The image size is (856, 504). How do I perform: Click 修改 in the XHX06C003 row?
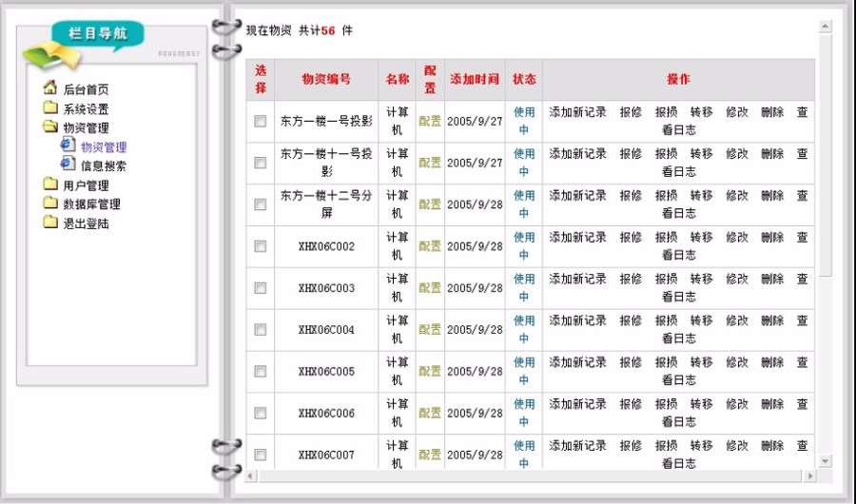(737, 279)
